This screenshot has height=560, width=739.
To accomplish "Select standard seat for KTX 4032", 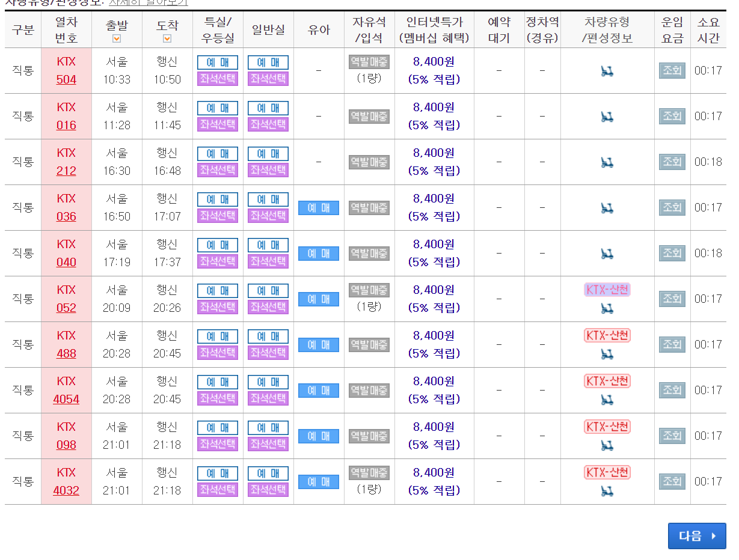I will click(x=268, y=490).
